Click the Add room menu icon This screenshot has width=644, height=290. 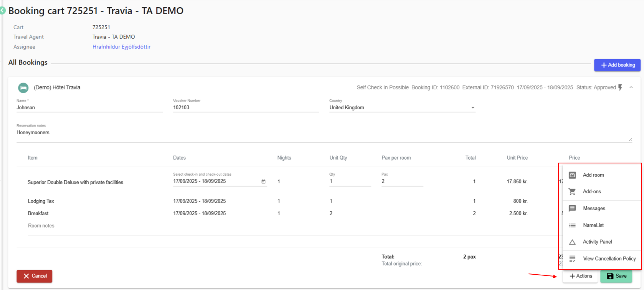point(572,175)
